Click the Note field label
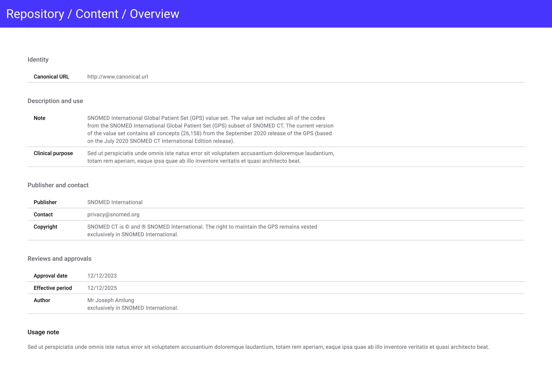 pyautogui.click(x=39, y=118)
